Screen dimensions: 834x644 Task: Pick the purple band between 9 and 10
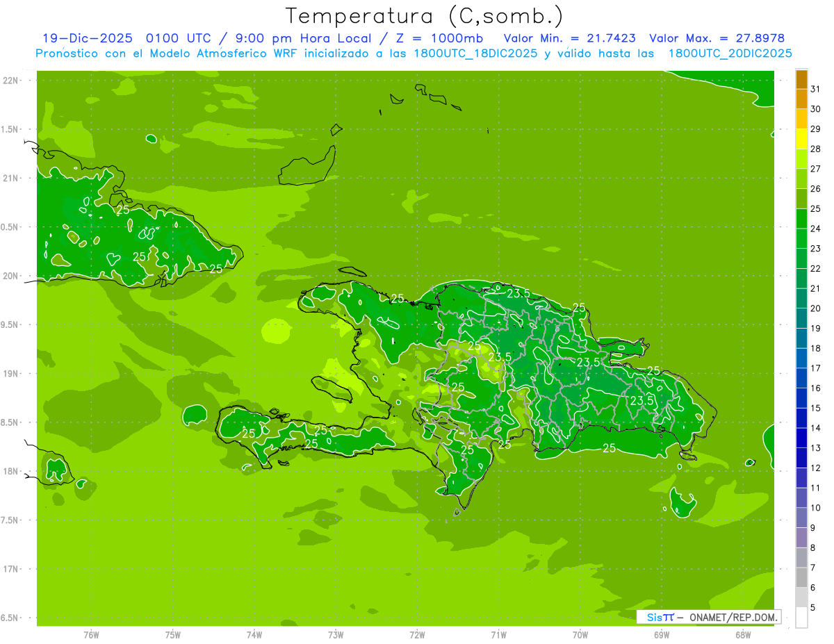tap(801, 518)
